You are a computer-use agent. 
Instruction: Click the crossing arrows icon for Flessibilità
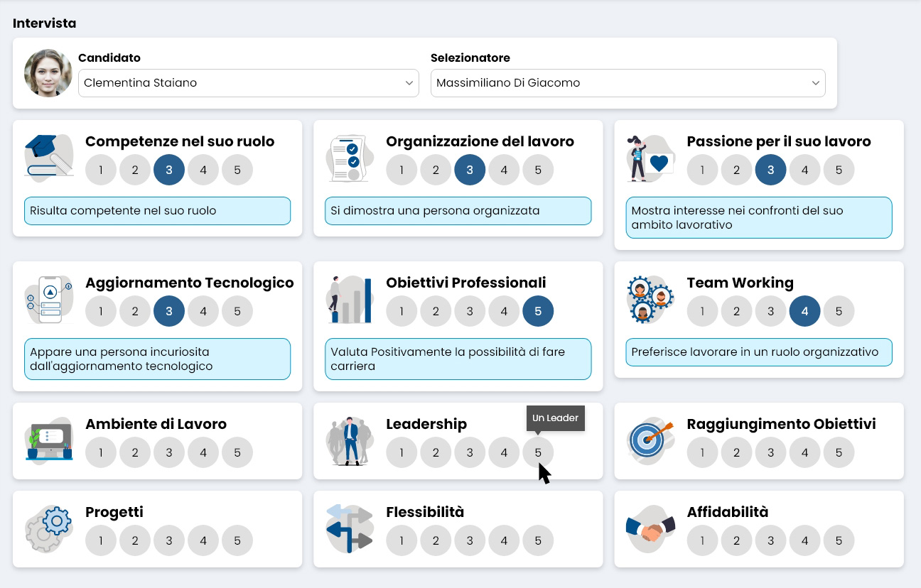coord(349,528)
